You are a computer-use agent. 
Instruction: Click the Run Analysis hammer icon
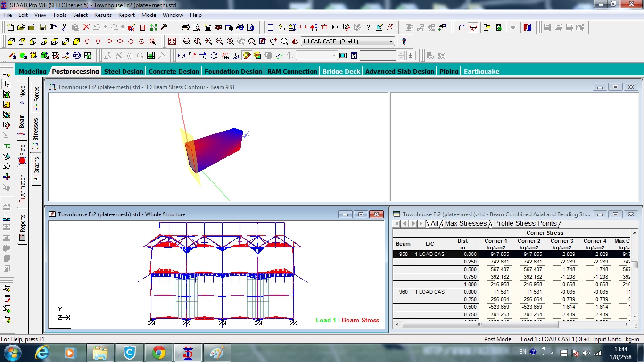coord(164,27)
